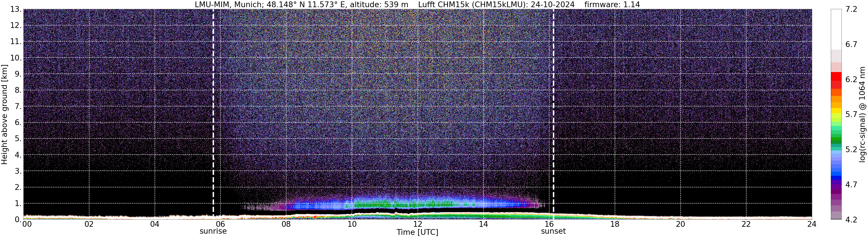The height and width of the screenshot is (238, 868).
Task: Click the 'sunrise' label below the axis
Action: click(x=213, y=231)
